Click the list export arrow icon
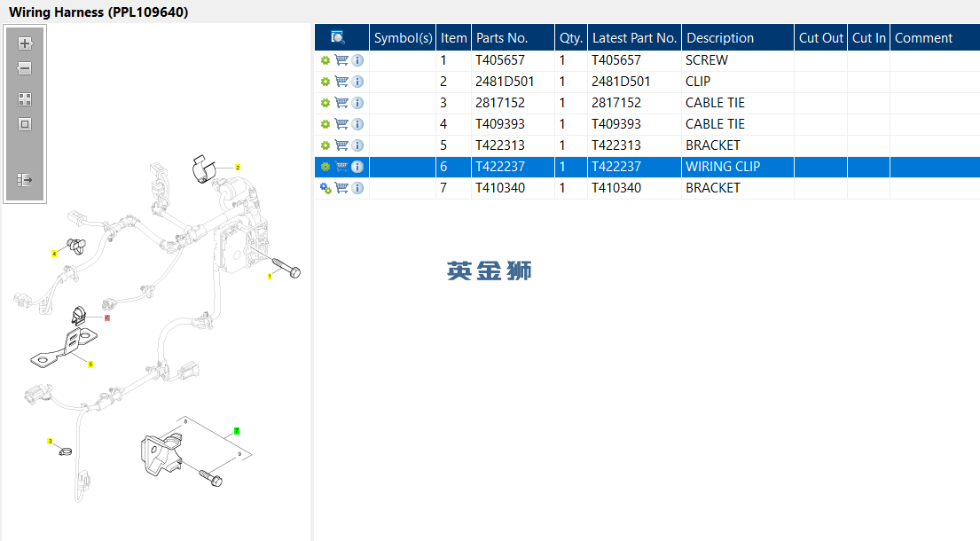980x541 pixels. (25, 180)
